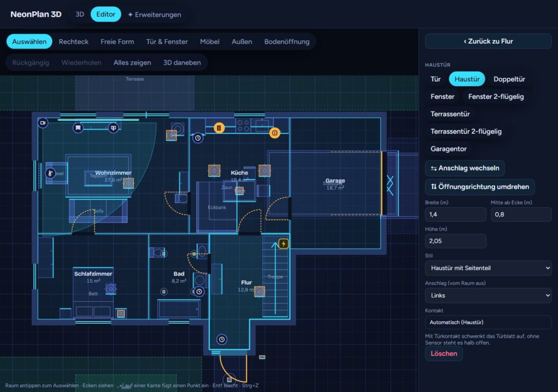Click the clock icon in the Küche
This screenshot has width=558, height=392.
pos(198,138)
